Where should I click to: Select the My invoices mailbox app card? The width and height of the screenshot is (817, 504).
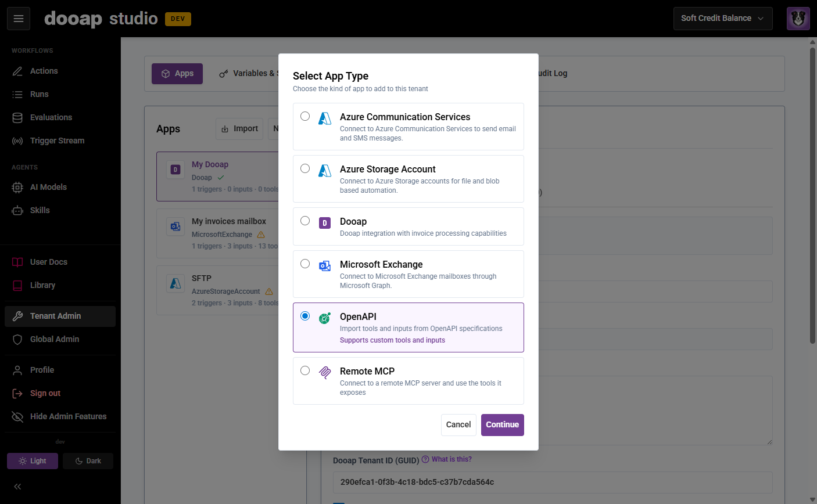pos(218,234)
